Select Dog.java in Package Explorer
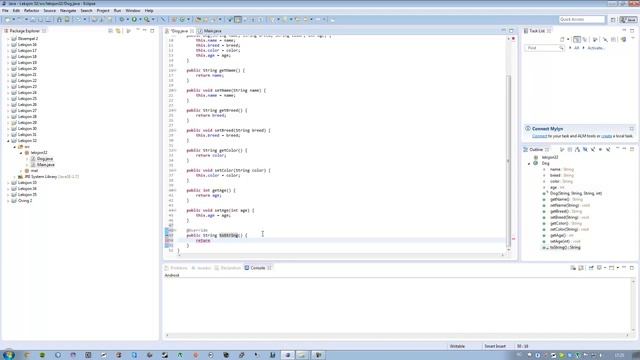The width and height of the screenshot is (640, 360). coord(44,159)
